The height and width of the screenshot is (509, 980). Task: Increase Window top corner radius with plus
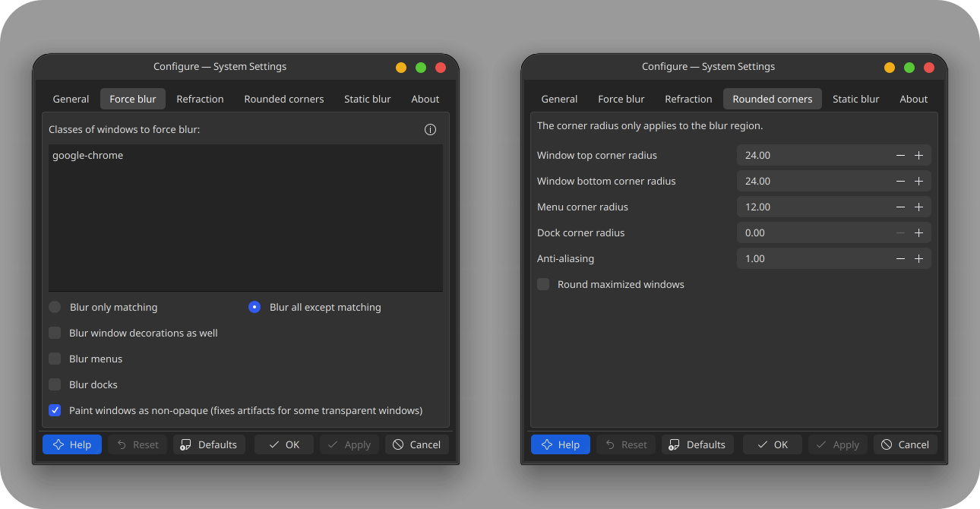coord(918,155)
